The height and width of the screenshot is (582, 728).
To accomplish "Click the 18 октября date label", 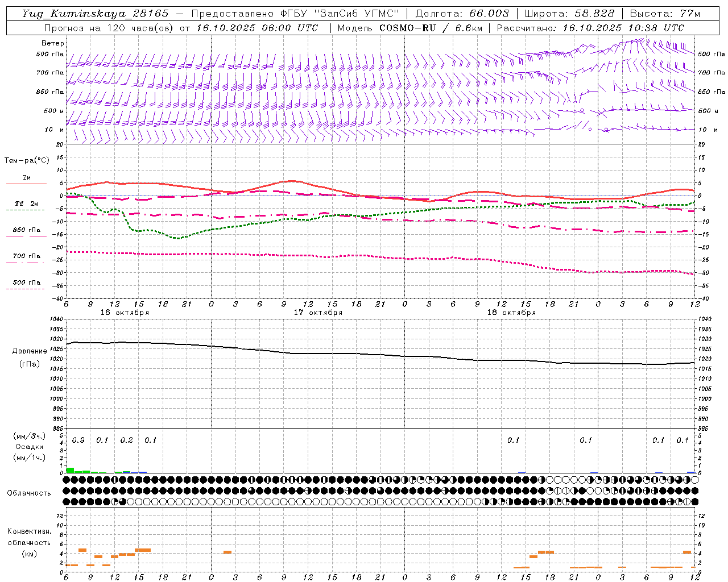I will click(511, 313).
